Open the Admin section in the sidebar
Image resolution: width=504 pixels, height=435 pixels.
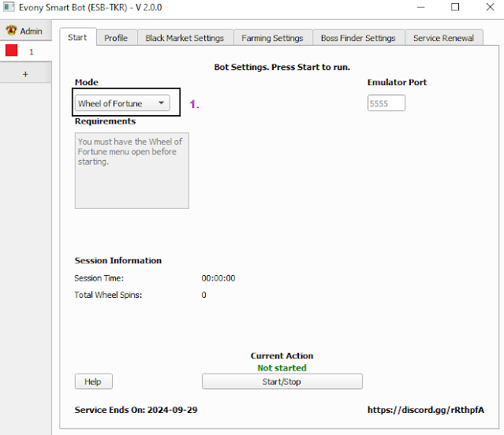point(25,31)
